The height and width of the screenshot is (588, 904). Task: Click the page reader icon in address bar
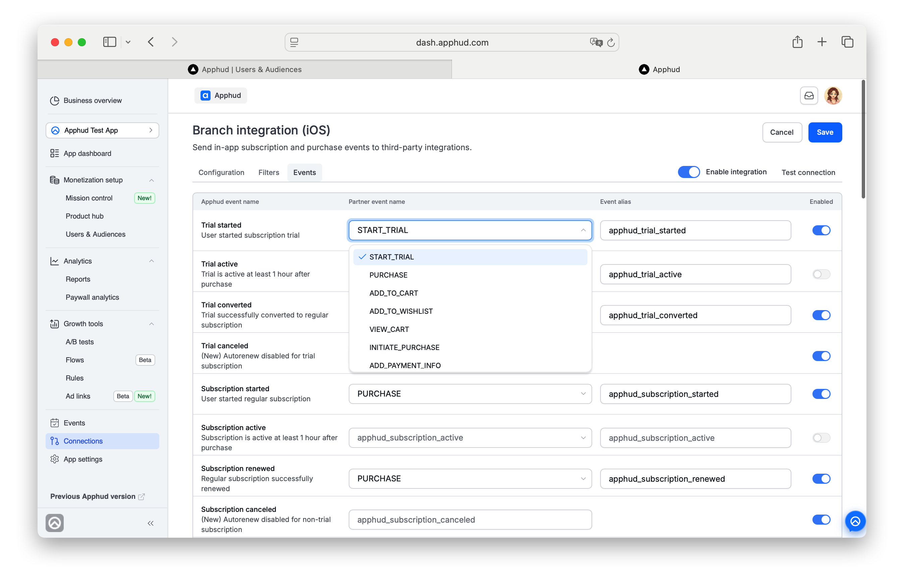(x=294, y=42)
